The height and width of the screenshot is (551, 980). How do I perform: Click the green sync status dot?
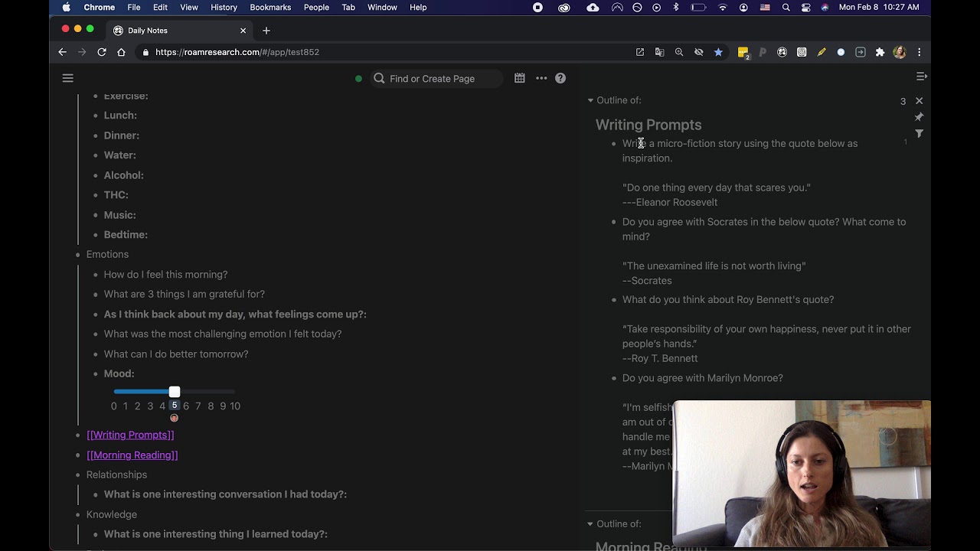point(358,79)
